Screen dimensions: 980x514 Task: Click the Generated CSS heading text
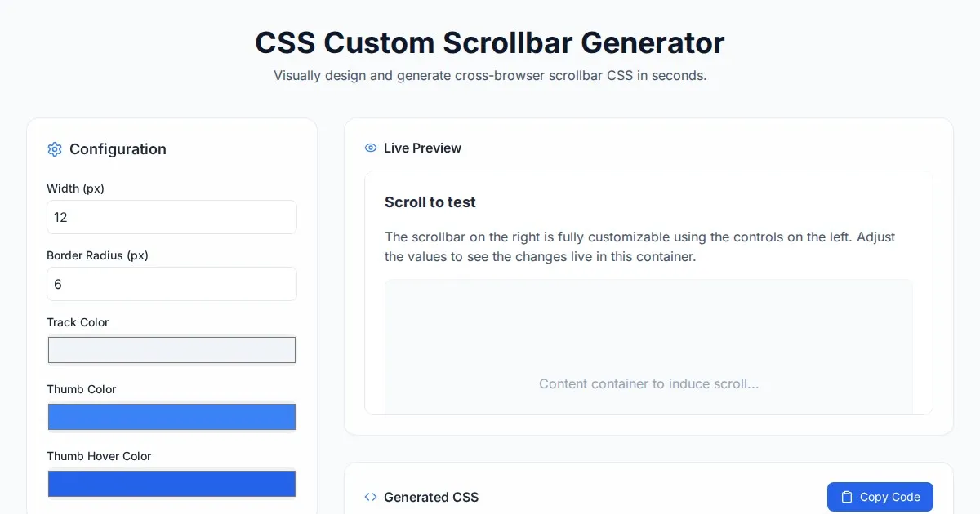[431, 497]
